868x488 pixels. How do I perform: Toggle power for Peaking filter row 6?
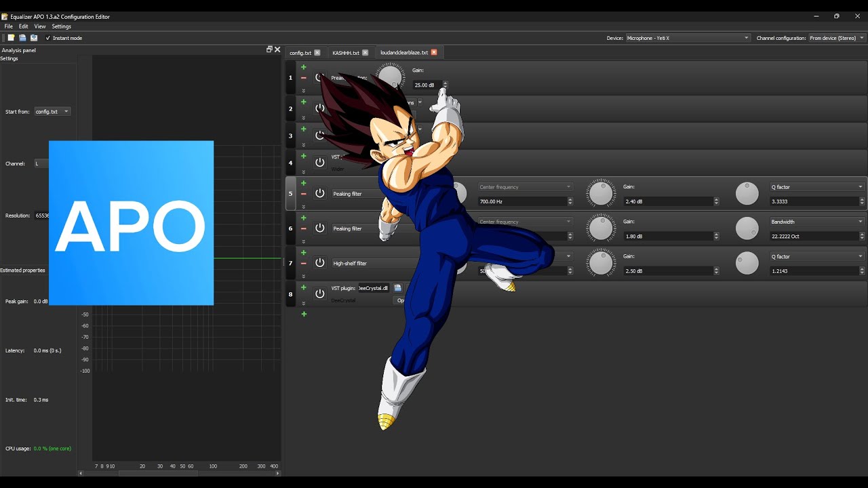pyautogui.click(x=320, y=228)
